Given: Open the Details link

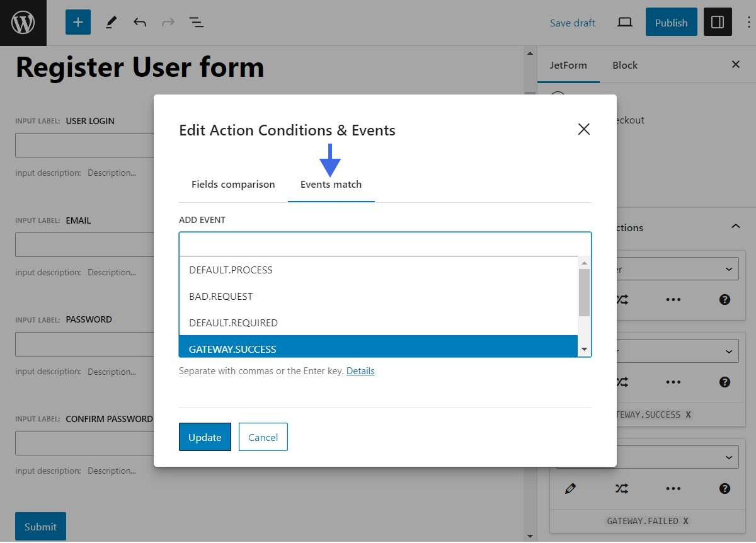Looking at the screenshot, I should [x=360, y=370].
